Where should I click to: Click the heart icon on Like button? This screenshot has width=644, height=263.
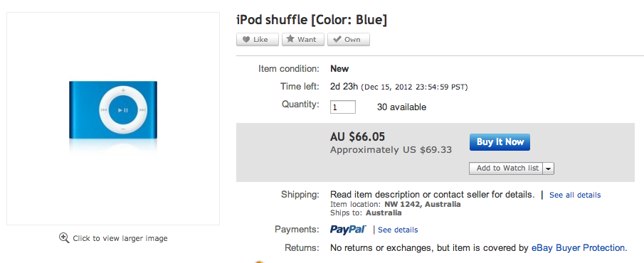[x=246, y=39]
